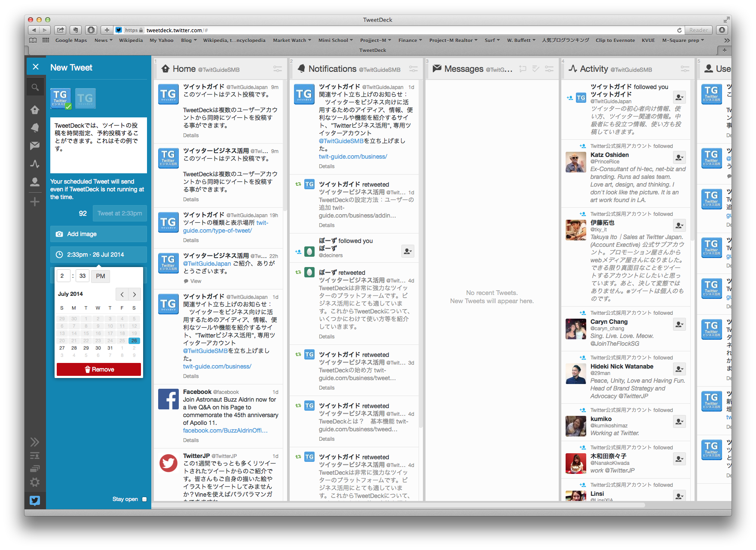Open Activity column settings sliders icon
The width and height of the screenshot is (756, 550).
(x=685, y=69)
